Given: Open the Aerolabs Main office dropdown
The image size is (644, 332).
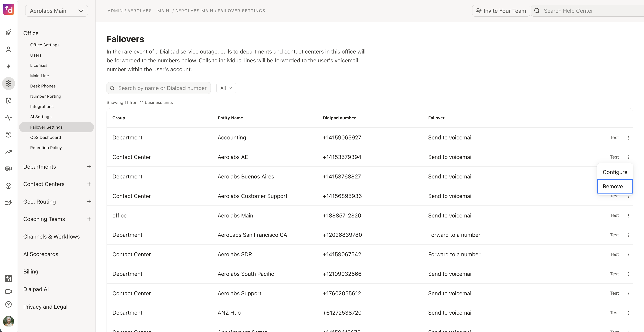Looking at the screenshot, I should (x=57, y=11).
